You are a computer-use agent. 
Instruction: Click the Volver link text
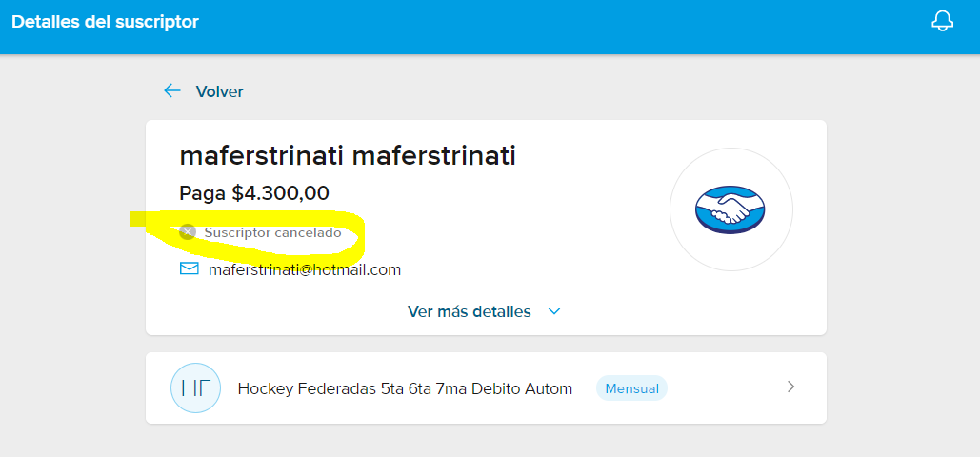(x=219, y=92)
